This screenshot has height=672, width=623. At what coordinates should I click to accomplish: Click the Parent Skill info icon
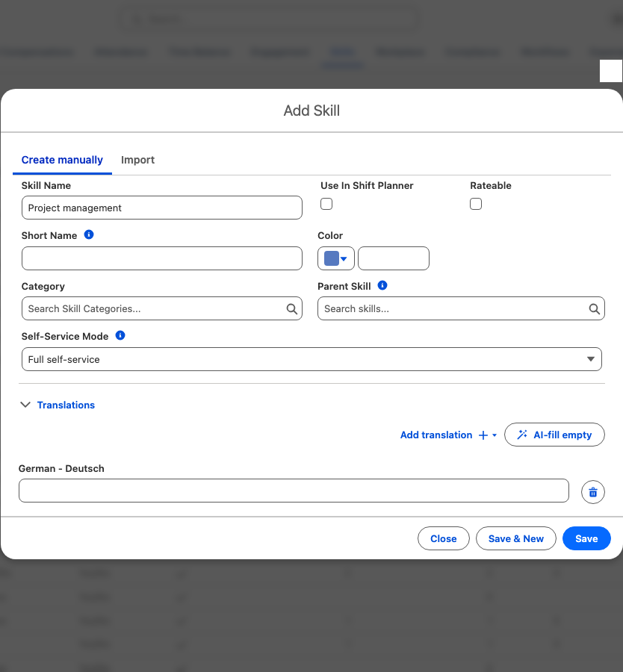pos(382,285)
